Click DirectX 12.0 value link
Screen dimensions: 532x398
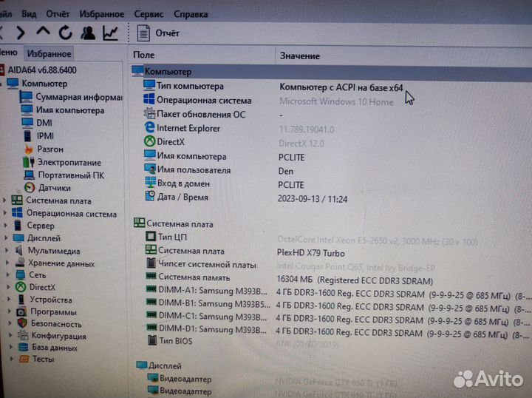pos(301,144)
